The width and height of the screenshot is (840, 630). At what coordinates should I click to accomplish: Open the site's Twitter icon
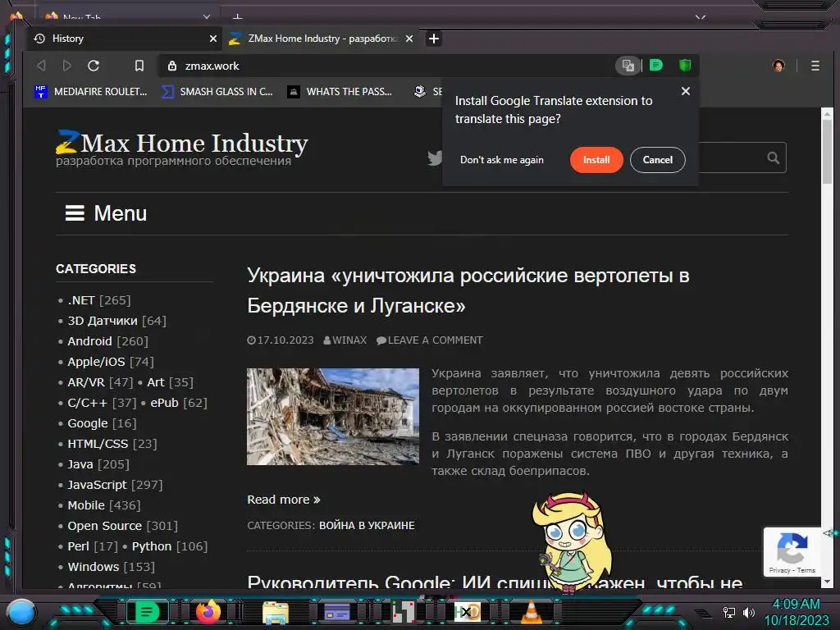[435, 158]
